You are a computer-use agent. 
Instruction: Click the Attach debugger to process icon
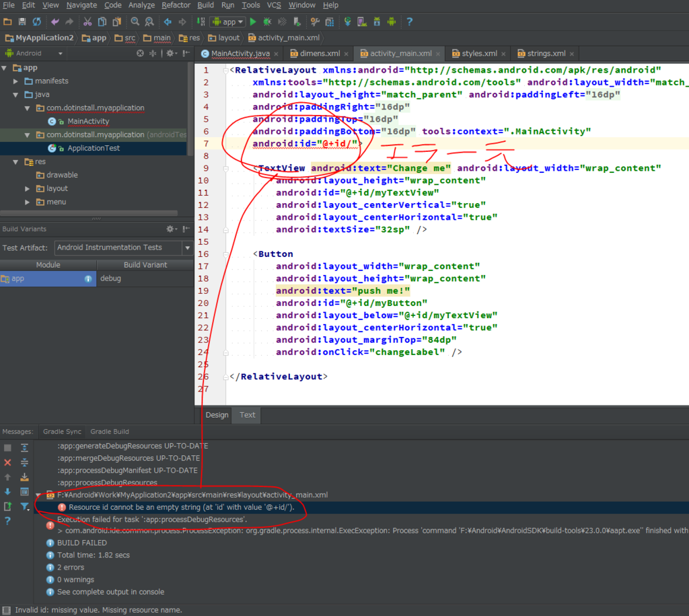tap(297, 22)
